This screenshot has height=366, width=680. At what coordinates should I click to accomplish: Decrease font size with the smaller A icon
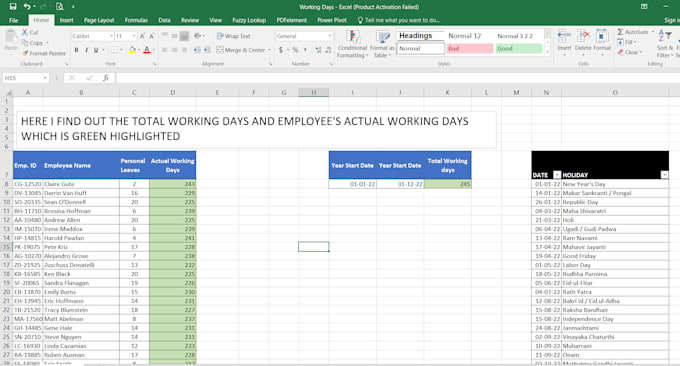coord(152,36)
